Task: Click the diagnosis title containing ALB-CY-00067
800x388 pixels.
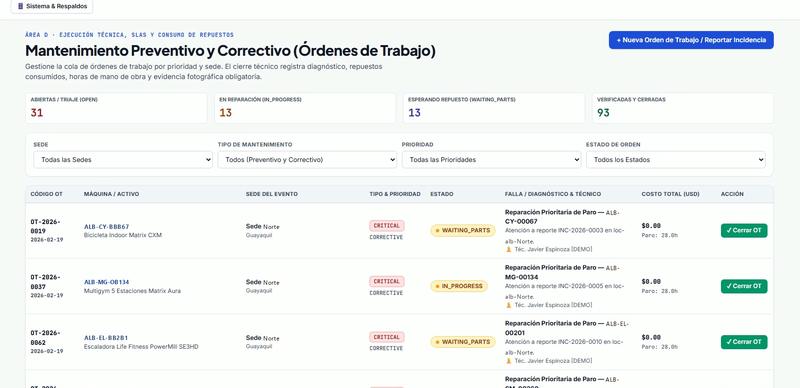Action: pyautogui.click(x=562, y=216)
